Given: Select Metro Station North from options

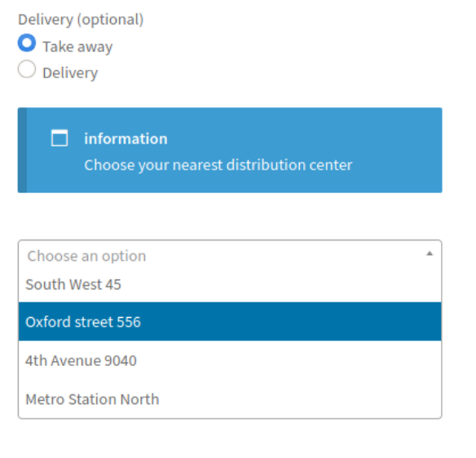Looking at the screenshot, I should pyautogui.click(x=230, y=399).
